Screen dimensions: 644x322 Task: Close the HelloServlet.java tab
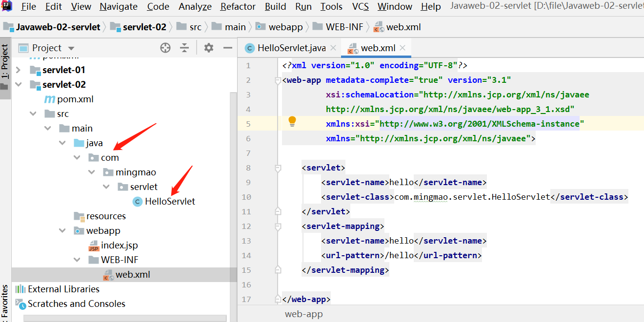[x=333, y=48]
